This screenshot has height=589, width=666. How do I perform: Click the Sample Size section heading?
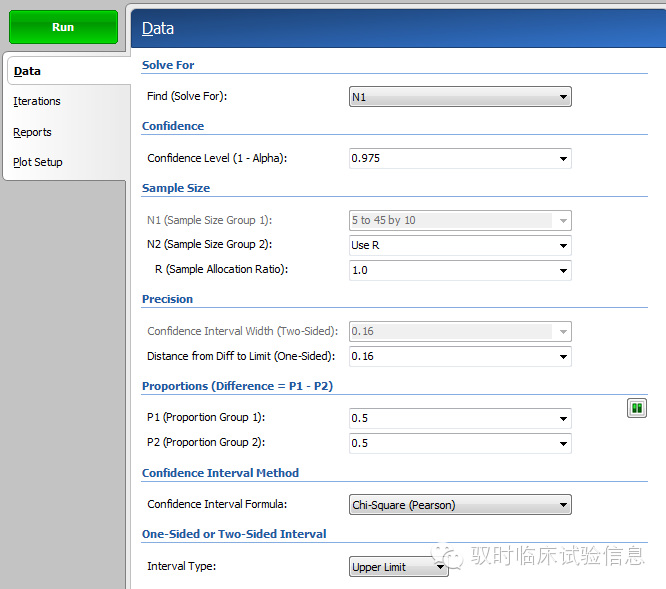pyautogui.click(x=176, y=188)
